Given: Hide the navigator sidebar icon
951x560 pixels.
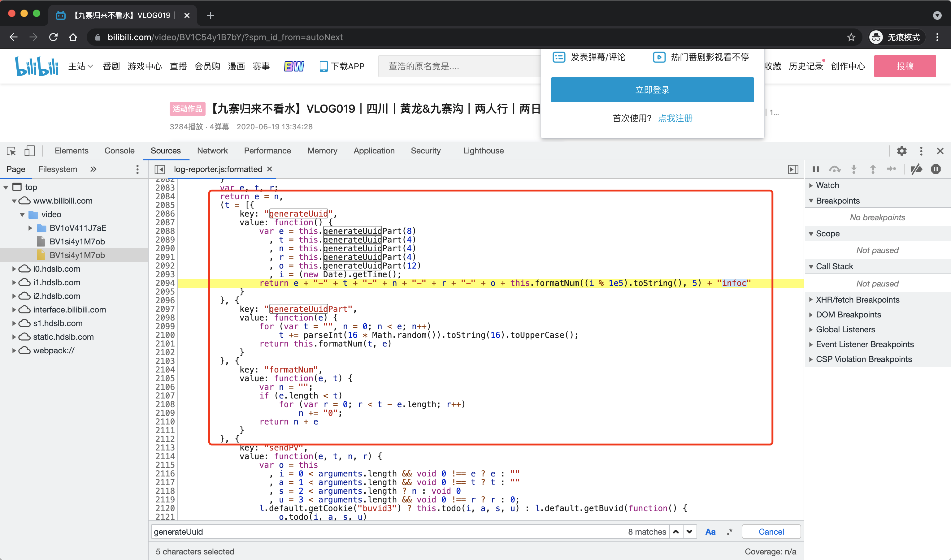Looking at the screenshot, I should pyautogui.click(x=160, y=170).
